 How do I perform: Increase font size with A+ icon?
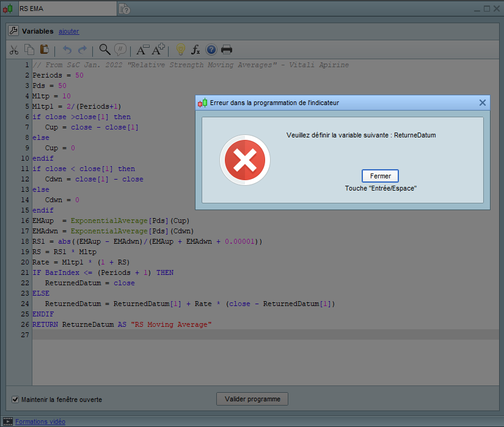158,49
